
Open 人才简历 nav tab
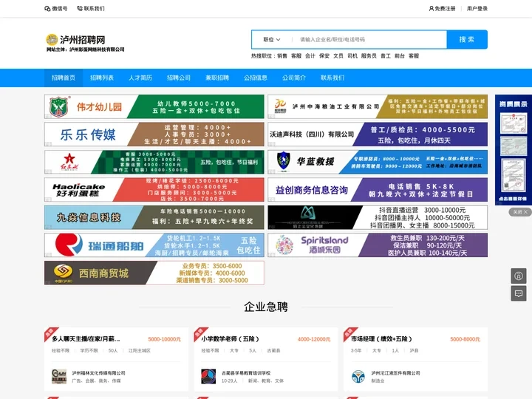[140, 78]
